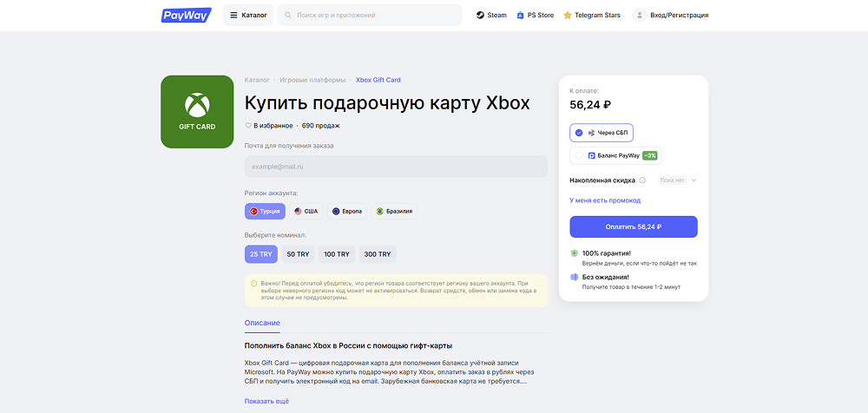Click the warning info icon
The height and width of the screenshot is (413, 868).
click(x=253, y=283)
